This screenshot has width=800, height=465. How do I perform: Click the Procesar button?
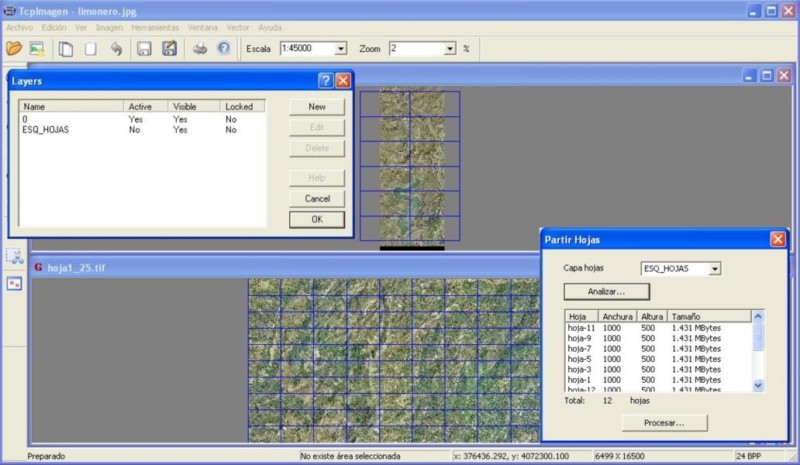[x=663, y=423]
